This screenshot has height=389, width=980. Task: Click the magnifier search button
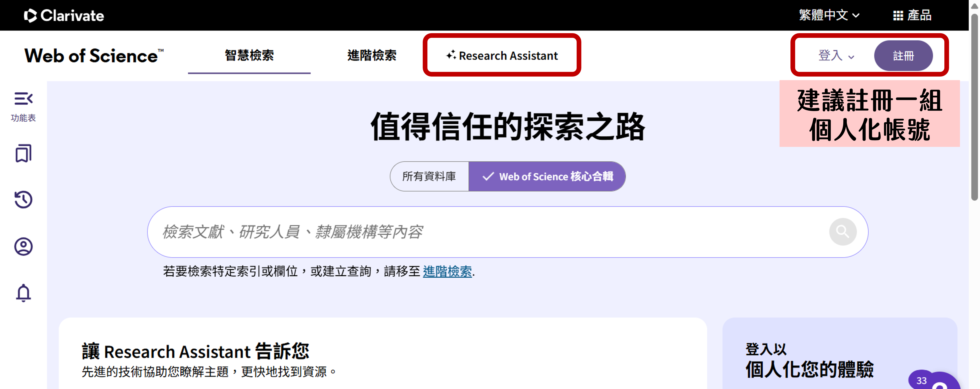(843, 232)
